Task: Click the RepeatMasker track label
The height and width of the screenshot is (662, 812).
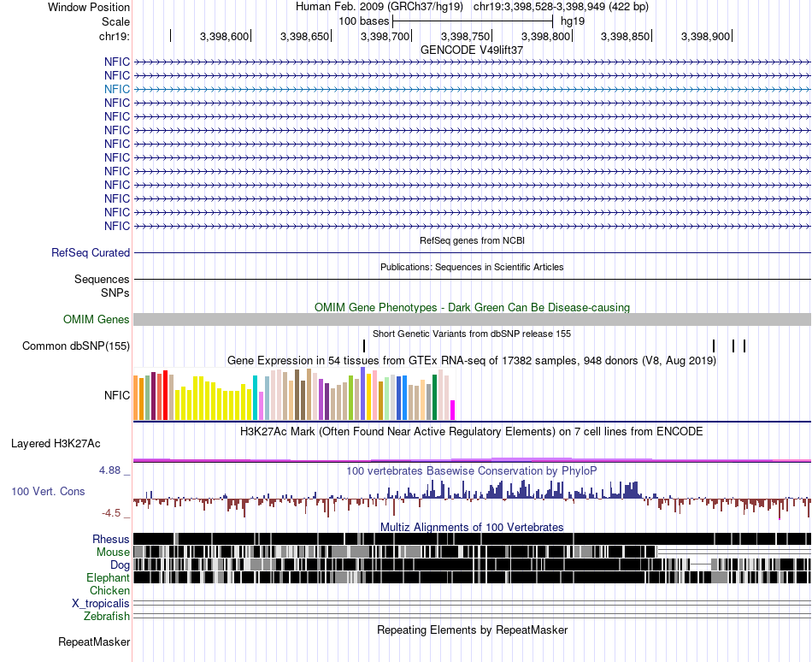Action: 94,641
